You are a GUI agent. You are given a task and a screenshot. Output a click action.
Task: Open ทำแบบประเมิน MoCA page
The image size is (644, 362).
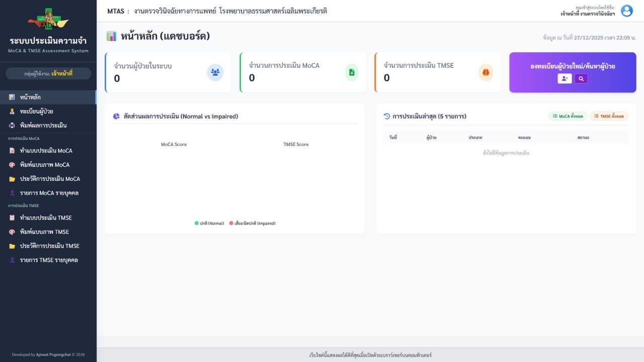[x=46, y=150]
